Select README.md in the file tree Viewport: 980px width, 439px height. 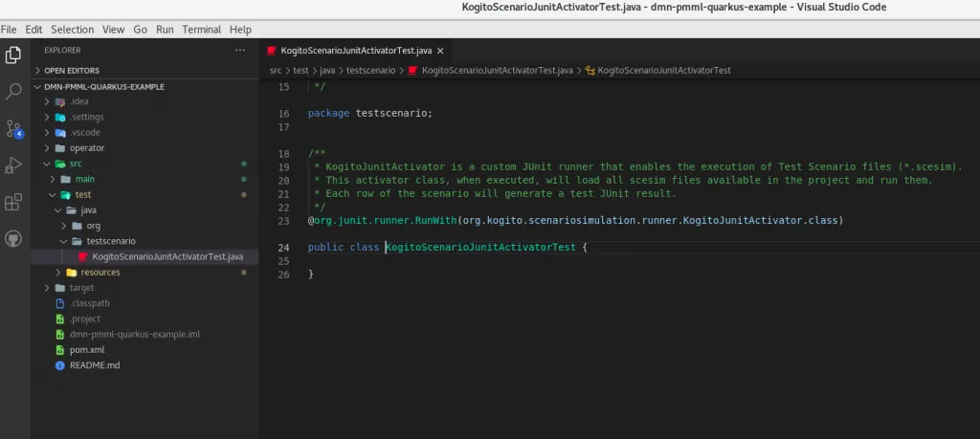145,365
